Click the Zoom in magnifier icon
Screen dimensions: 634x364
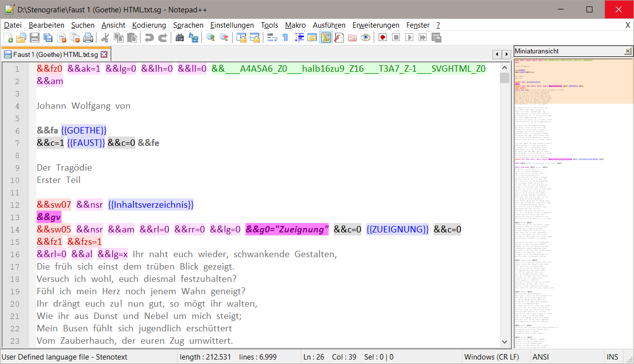210,38
